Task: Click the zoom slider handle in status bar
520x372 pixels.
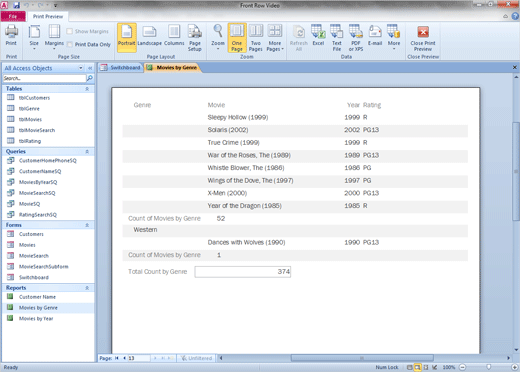Action: click(488, 367)
